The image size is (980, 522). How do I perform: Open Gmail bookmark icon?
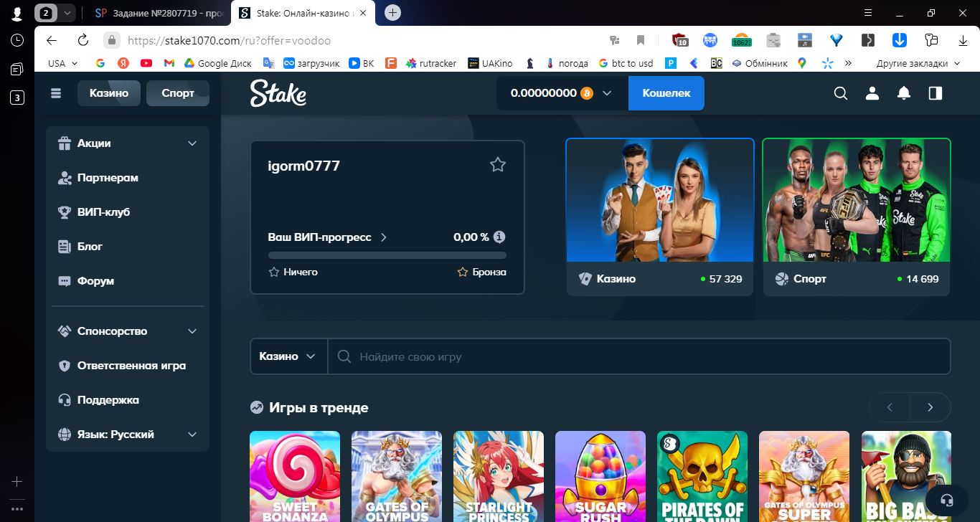(x=169, y=63)
